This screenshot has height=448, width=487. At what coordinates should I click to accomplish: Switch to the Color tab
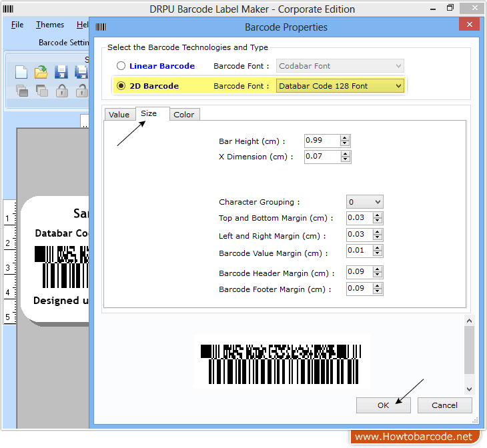click(x=183, y=115)
